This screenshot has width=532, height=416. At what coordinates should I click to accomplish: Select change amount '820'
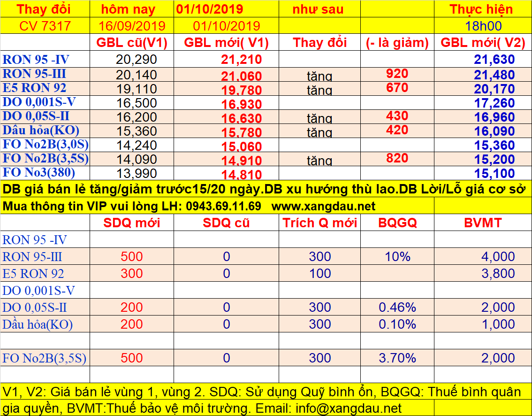point(397,158)
